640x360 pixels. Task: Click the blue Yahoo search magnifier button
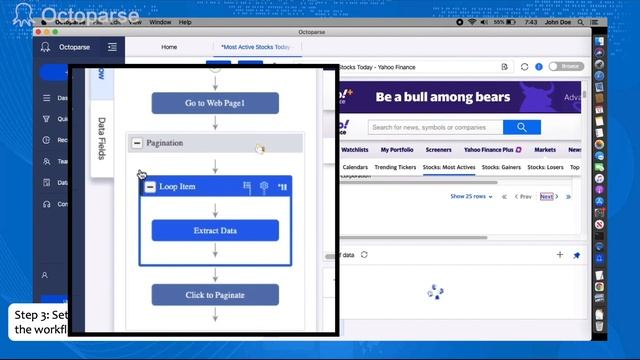click(x=522, y=127)
